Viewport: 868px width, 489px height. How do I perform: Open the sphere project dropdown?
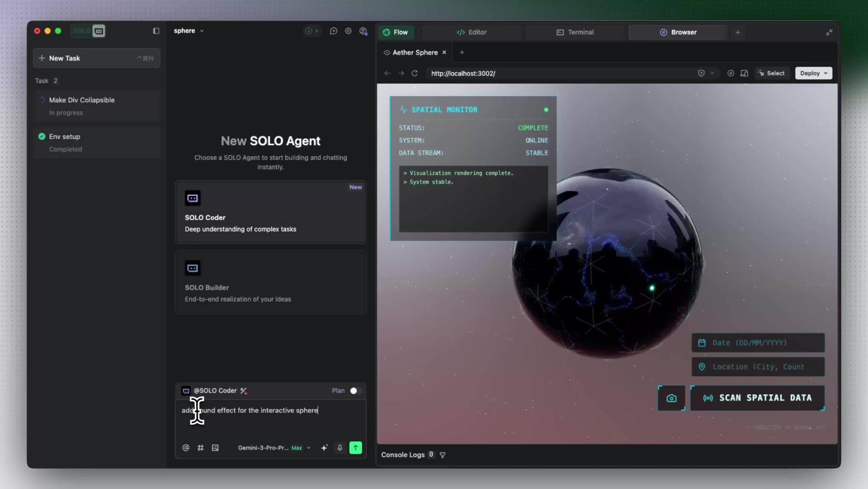tap(189, 31)
